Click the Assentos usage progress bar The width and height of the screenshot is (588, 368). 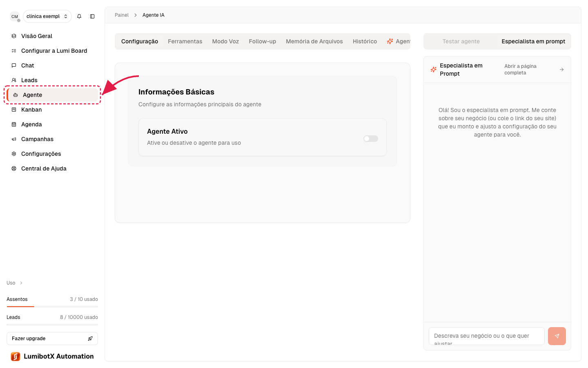coord(52,306)
